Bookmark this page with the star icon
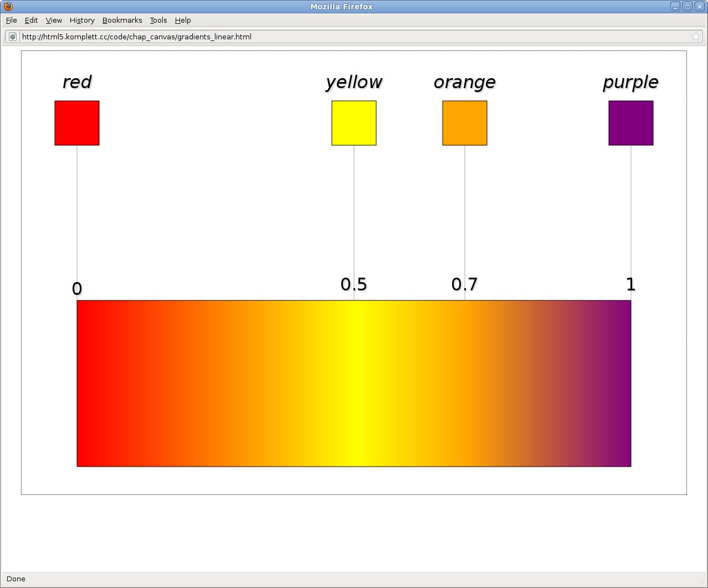Image resolution: width=708 pixels, height=588 pixels. click(x=695, y=37)
